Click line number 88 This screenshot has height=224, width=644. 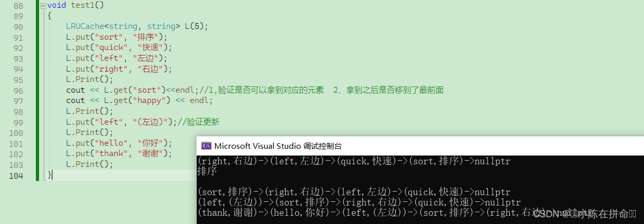pos(18,6)
